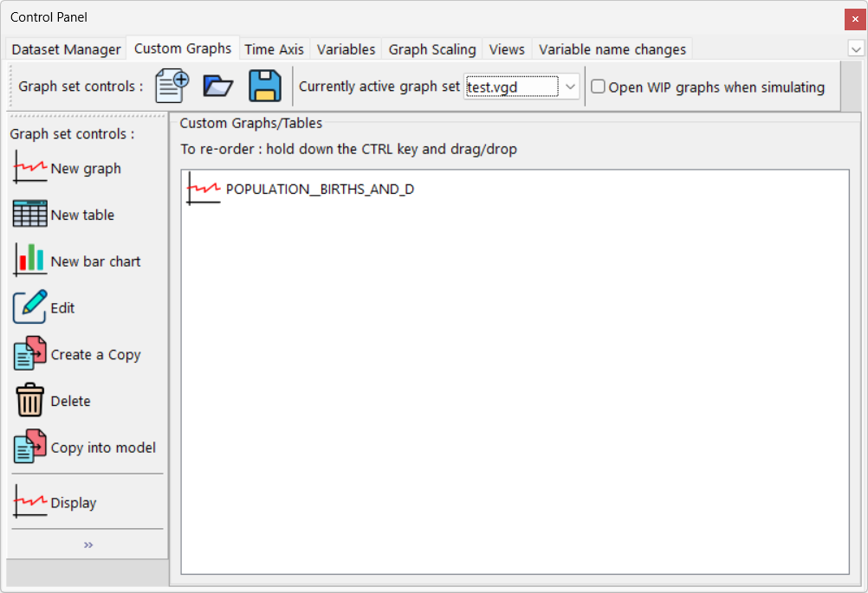Create a New graph
The height and width of the screenshot is (593, 868).
click(68, 169)
